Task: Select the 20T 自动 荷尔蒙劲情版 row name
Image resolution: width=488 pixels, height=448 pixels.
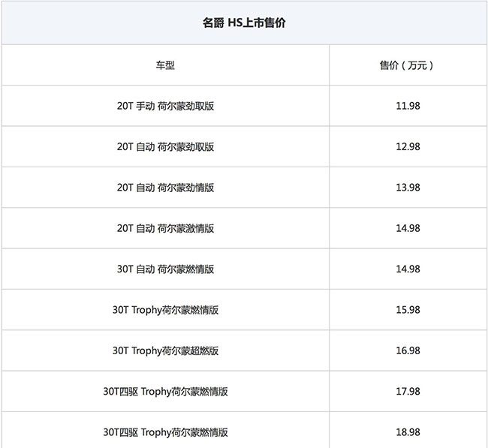Action: [165, 188]
